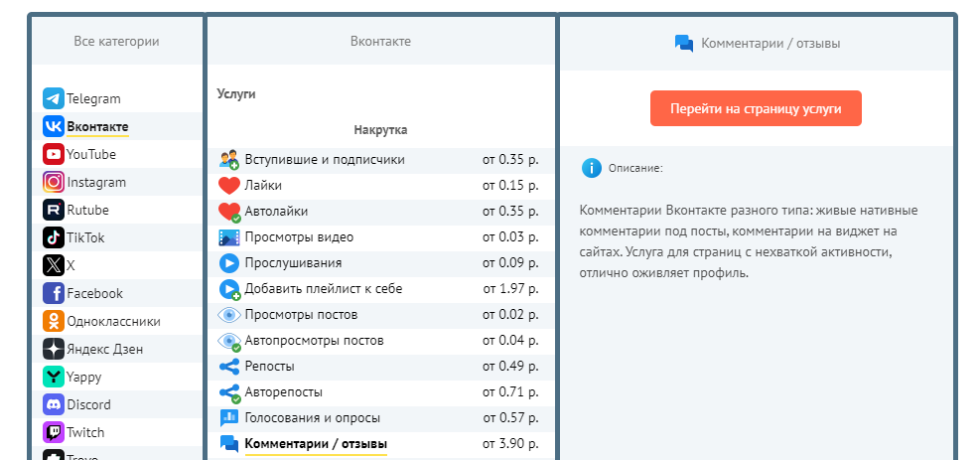Image resolution: width=980 pixels, height=460 pixels.
Task: Click the Комментарии / отзывы chat icon in list
Action: pyautogui.click(x=229, y=444)
